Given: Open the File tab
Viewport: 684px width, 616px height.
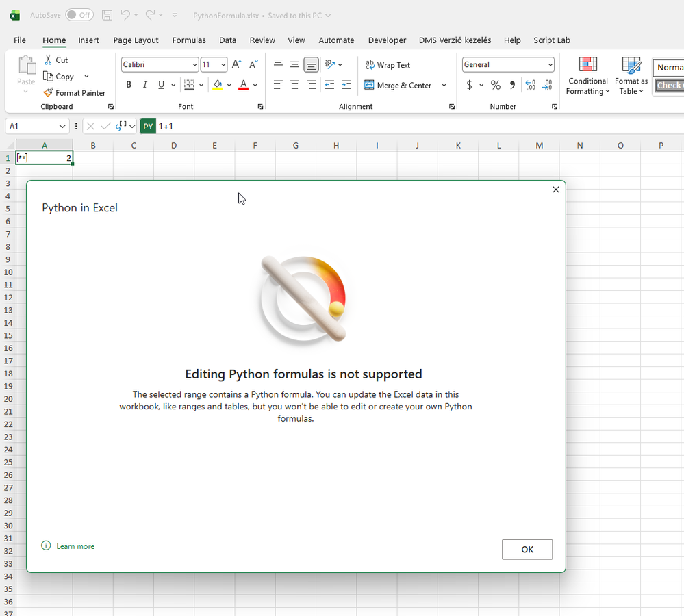Looking at the screenshot, I should (x=20, y=40).
